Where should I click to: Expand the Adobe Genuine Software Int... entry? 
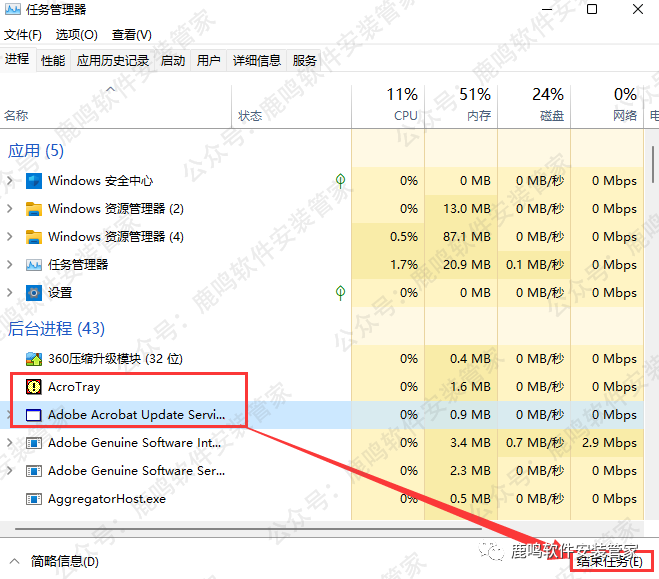pyautogui.click(x=10, y=443)
